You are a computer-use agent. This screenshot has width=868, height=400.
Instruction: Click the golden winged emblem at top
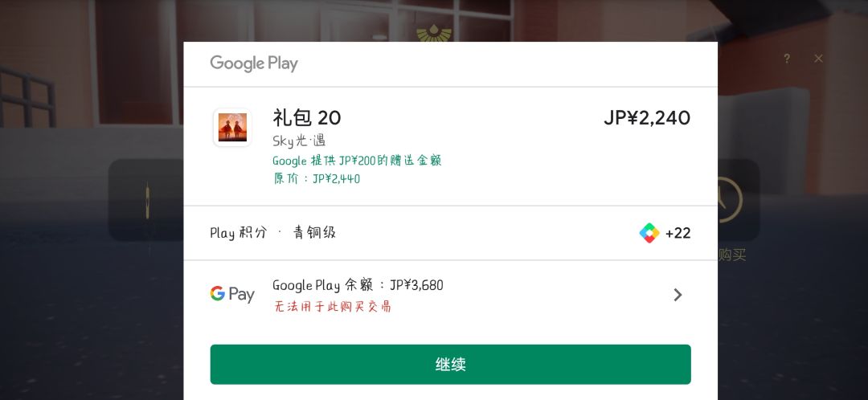pyautogui.click(x=434, y=33)
